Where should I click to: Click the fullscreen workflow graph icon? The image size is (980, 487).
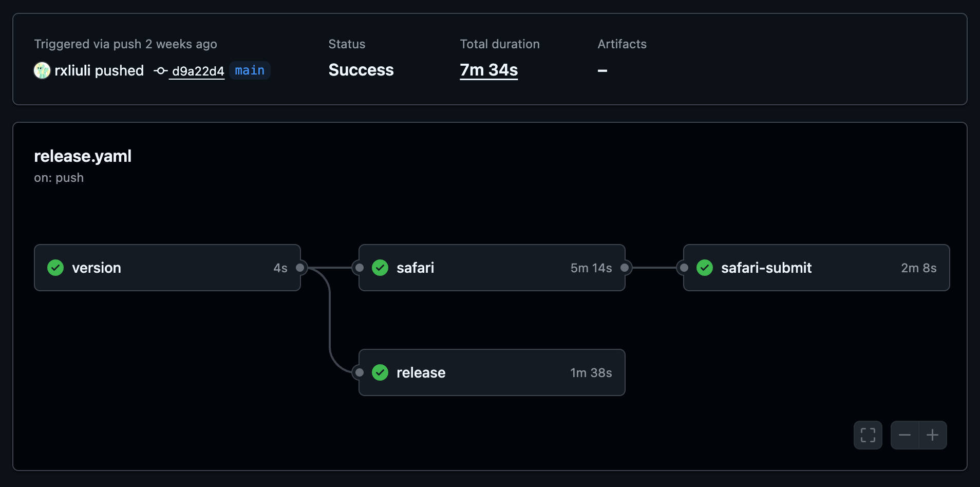tap(868, 435)
